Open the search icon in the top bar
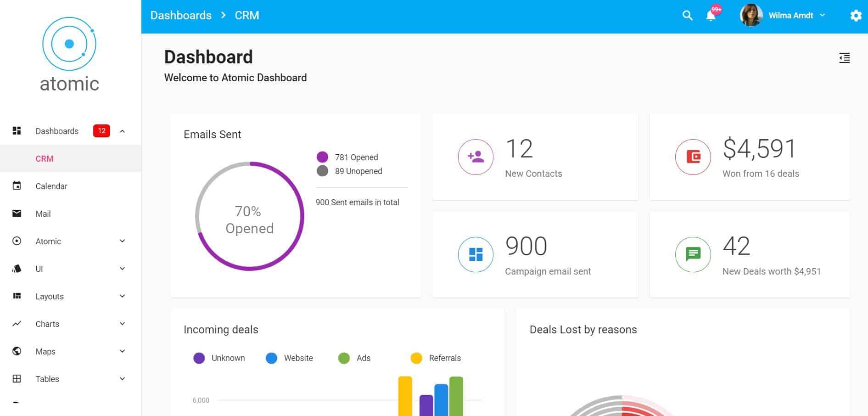868x416 pixels. [687, 15]
